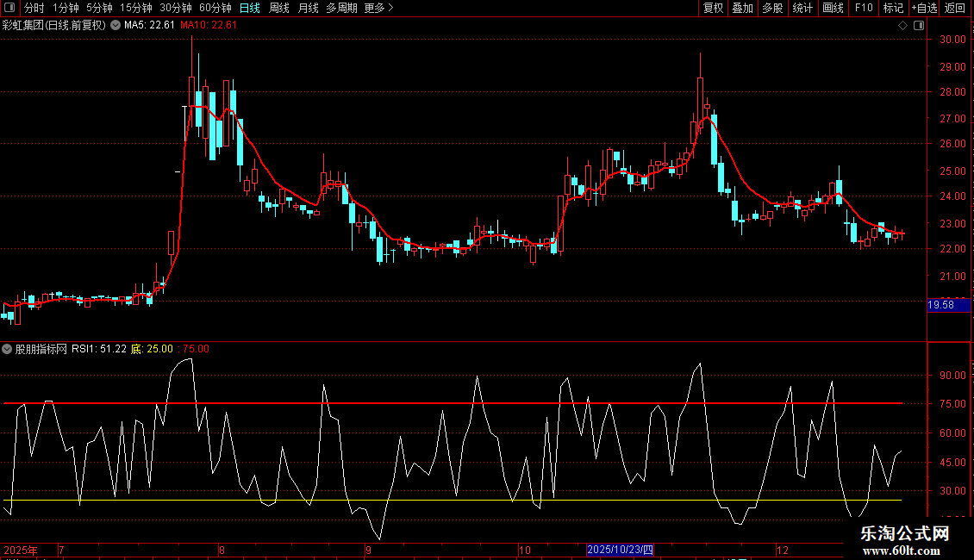This screenshot has height=560, width=974.
Task: Click the 彩虹集团(日线 前复权) title
Action: coord(54,25)
